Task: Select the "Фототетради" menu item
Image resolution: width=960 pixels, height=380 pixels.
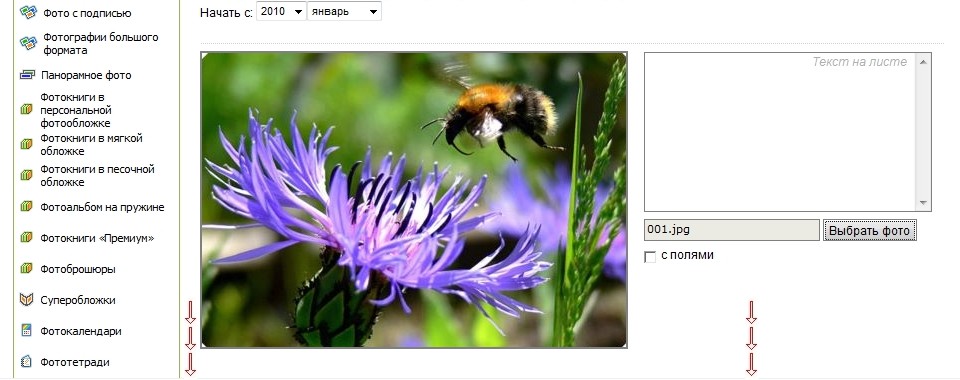Action: pos(75,362)
